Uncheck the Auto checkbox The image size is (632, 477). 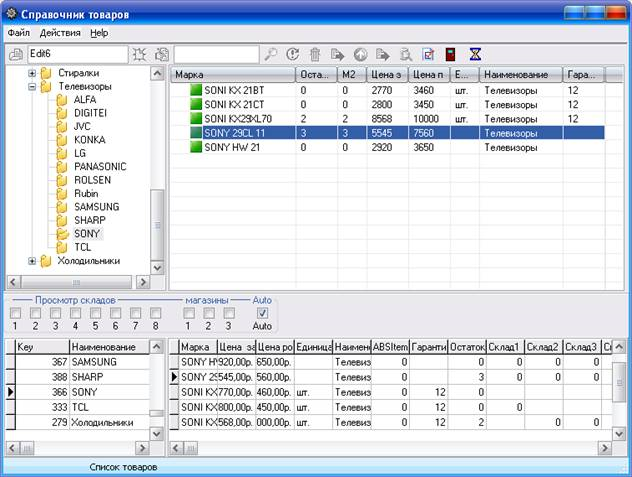click(262, 313)
